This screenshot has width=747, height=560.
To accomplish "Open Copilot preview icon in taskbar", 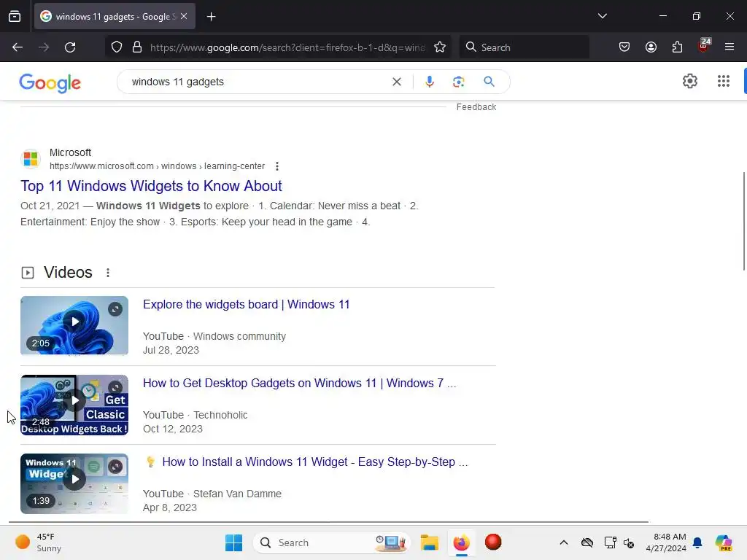I will tap(723, 542).
